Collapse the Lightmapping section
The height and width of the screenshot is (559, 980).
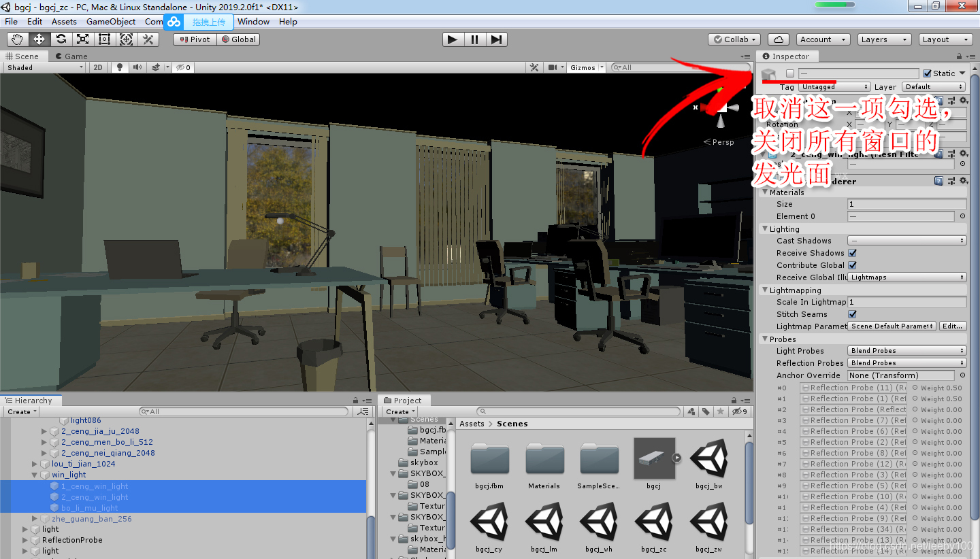[x=765, y=290]
